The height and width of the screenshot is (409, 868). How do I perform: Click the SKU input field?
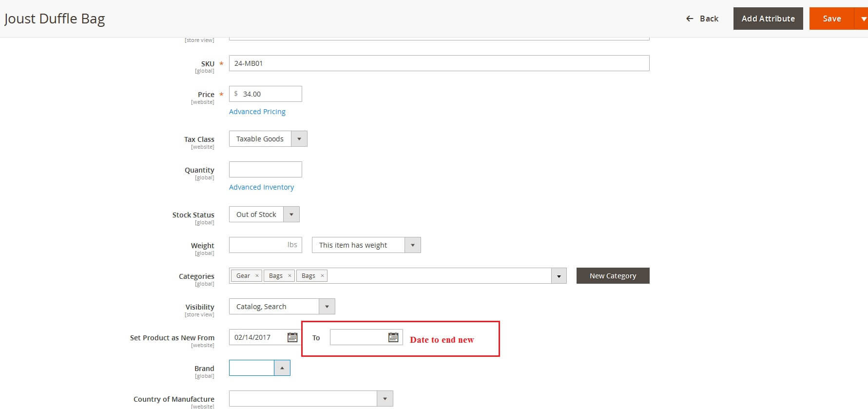[439, 63]
